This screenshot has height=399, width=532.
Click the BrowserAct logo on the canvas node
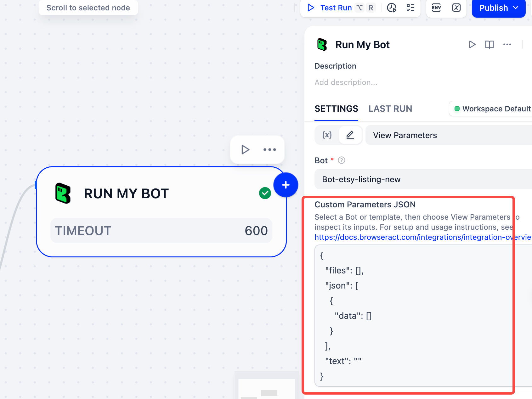point(63,193)
